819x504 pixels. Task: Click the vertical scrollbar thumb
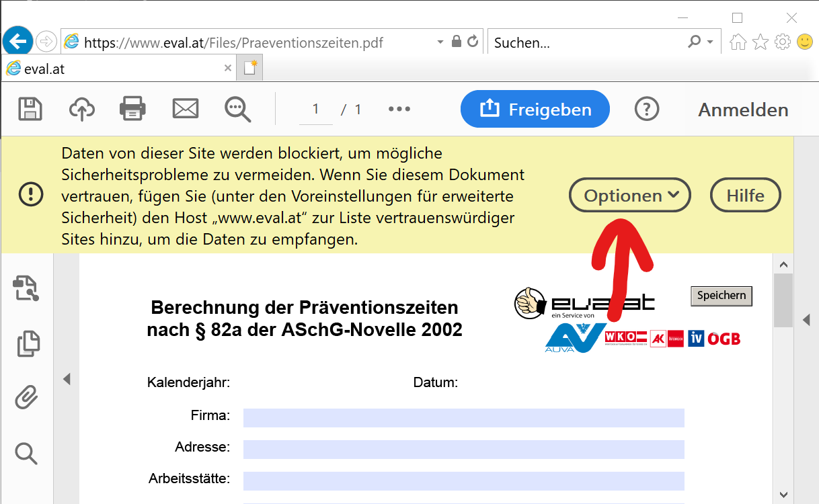[783, 300]
